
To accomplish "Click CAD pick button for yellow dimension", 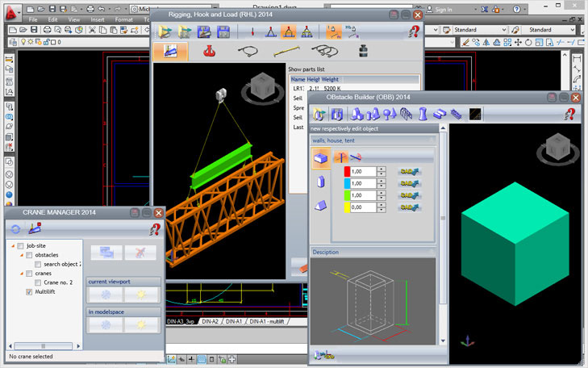I will [409, 207].
